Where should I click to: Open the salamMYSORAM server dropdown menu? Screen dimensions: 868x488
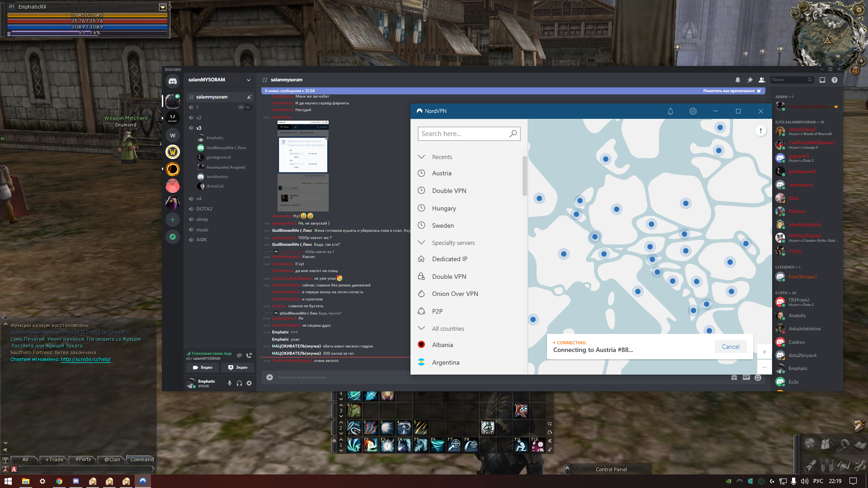(x=248, y=80)
